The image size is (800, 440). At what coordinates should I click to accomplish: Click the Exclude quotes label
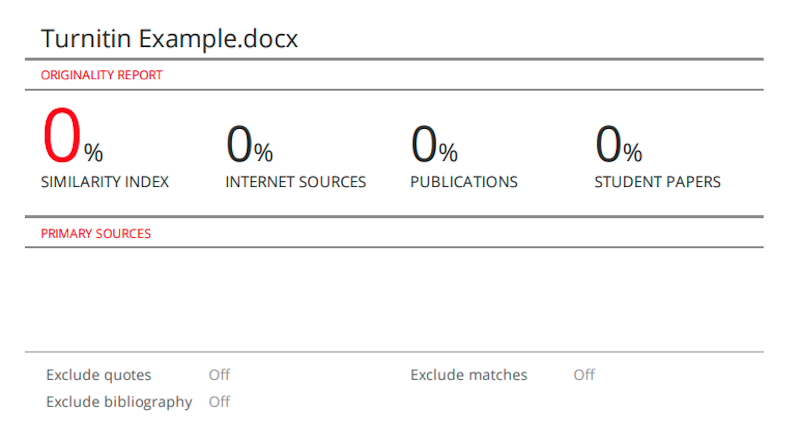tap(99, 375)
